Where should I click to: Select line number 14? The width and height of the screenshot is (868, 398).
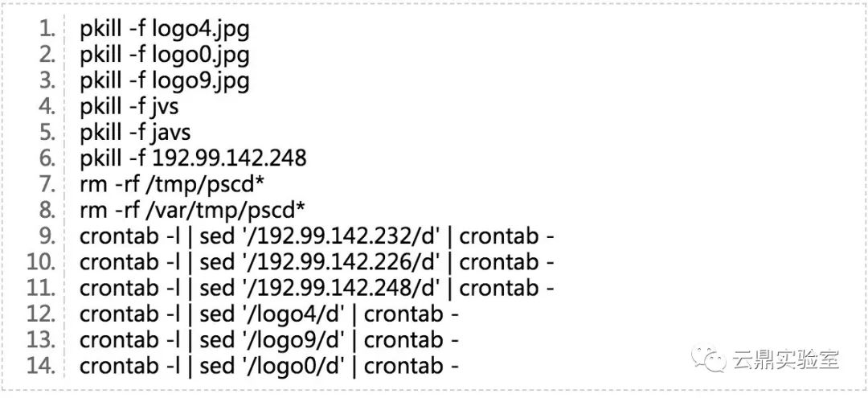pos(42,367)
